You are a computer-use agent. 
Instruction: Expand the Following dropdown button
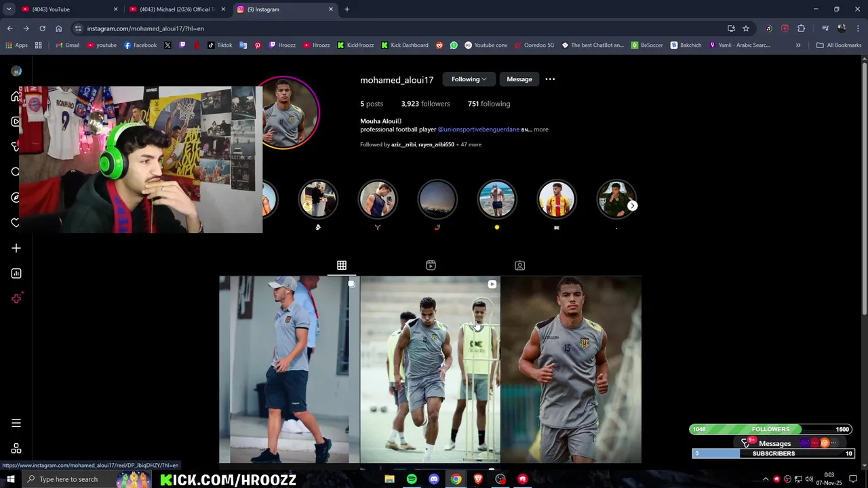[469, 79]
